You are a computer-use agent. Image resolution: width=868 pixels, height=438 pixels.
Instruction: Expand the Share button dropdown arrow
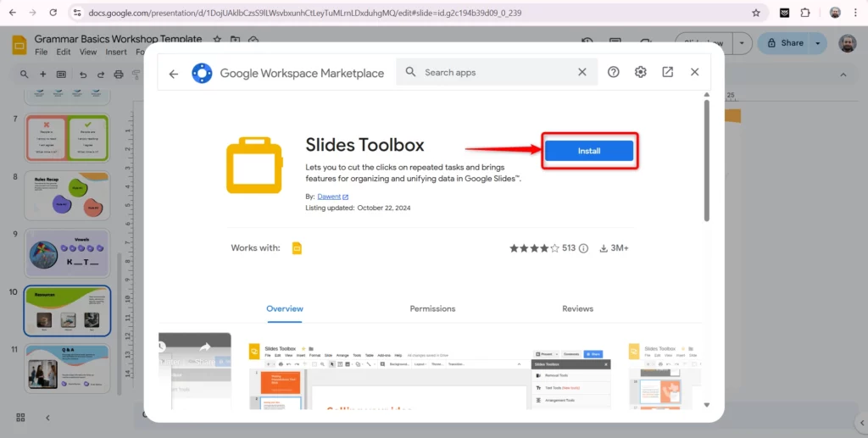[x=818, y=43]
